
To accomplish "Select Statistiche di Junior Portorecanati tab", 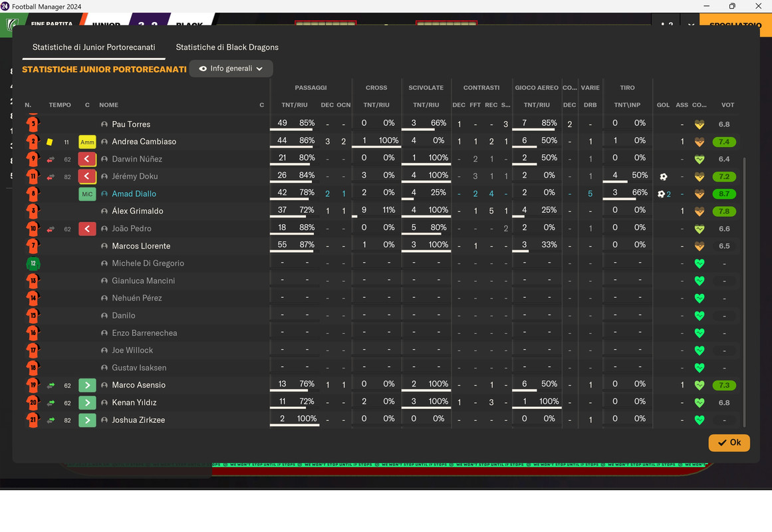I will 94,47.
